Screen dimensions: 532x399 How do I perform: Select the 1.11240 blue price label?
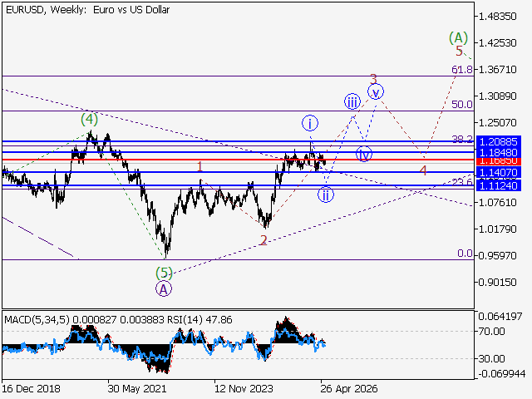point(499,185)
